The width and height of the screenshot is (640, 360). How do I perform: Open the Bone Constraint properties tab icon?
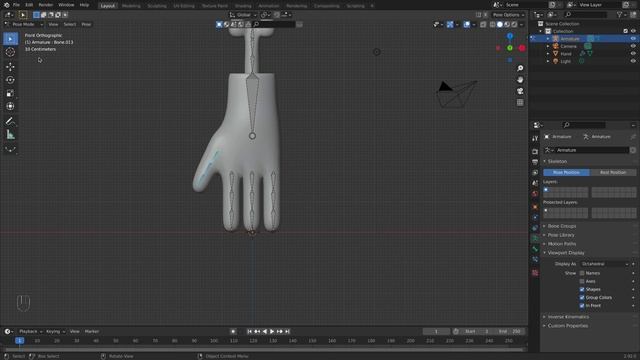pyautogui.click(x=535, y=260)
